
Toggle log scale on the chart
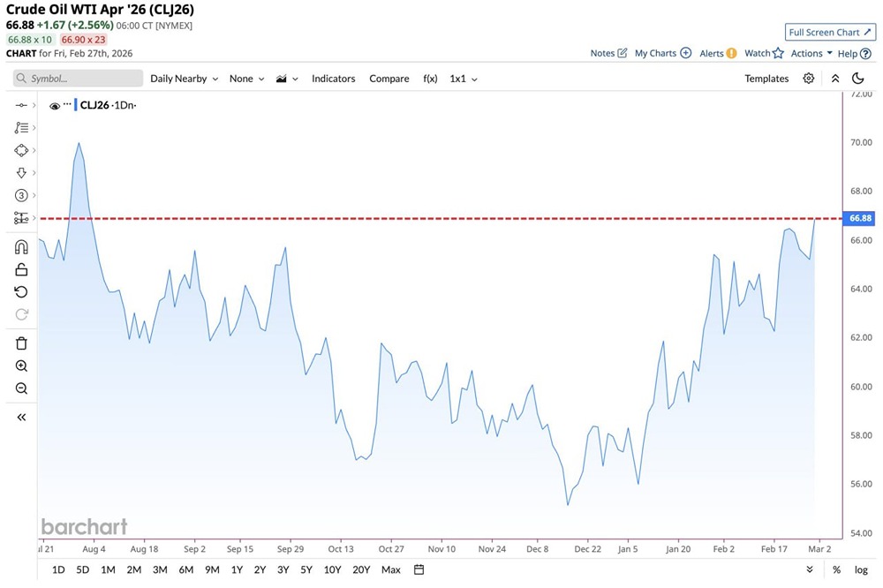[x=861, y=569]
